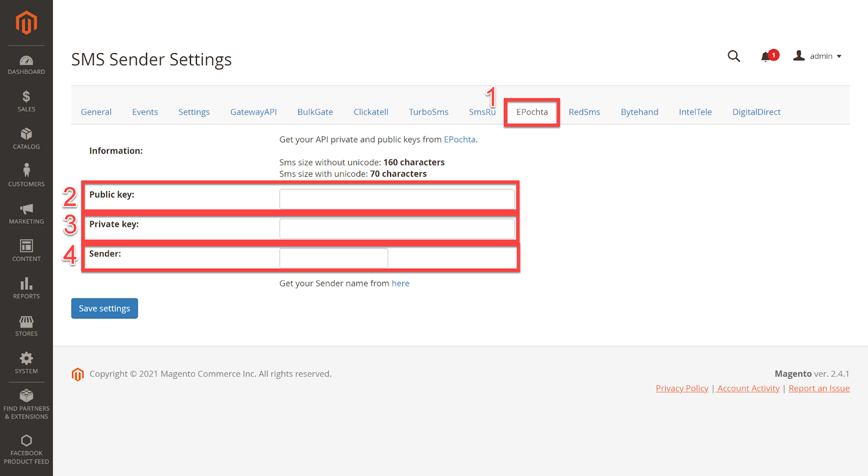Focus the Sender input field

tap(334, 258)
